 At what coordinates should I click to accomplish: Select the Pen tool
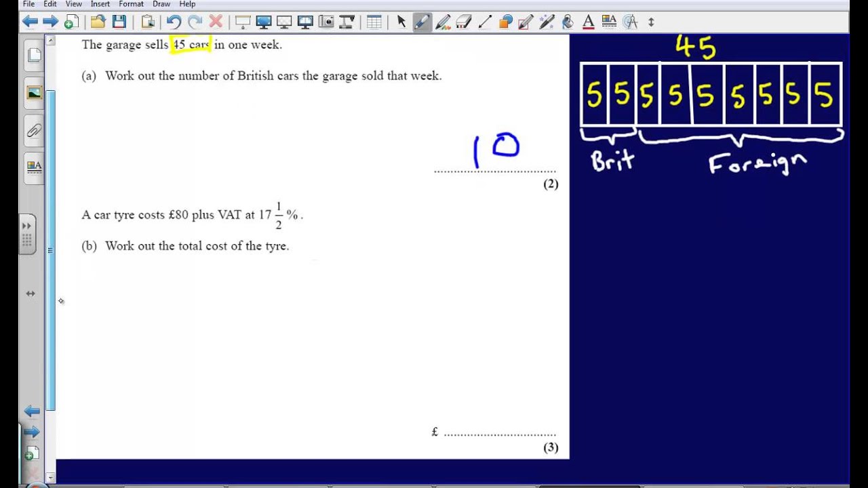click(x=422, y=22)
